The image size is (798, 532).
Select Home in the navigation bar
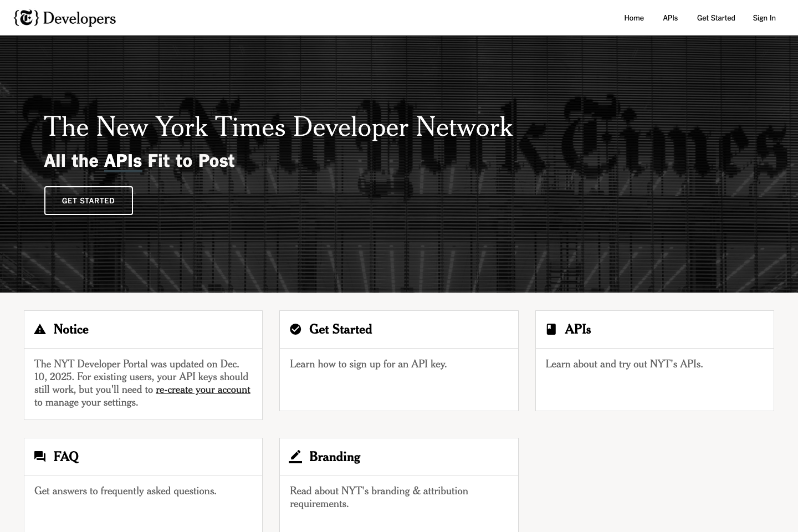(634, 18)
